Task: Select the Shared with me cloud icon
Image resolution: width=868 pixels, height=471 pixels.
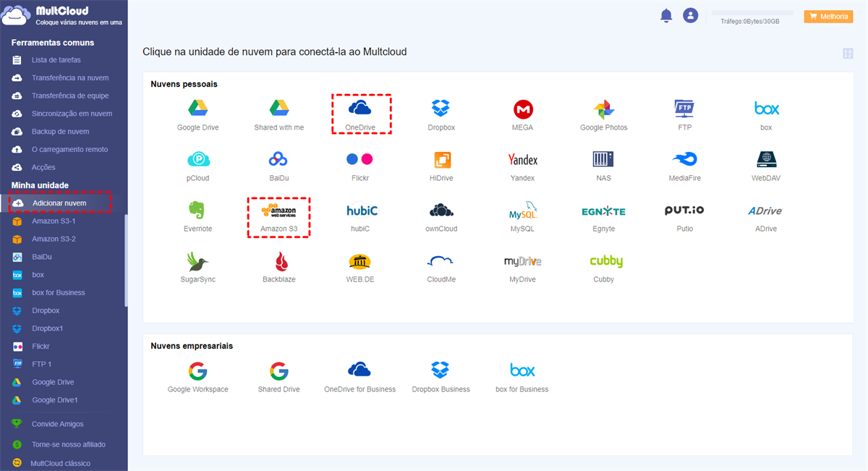Action: pyautogui.click(x=279, y=115)
